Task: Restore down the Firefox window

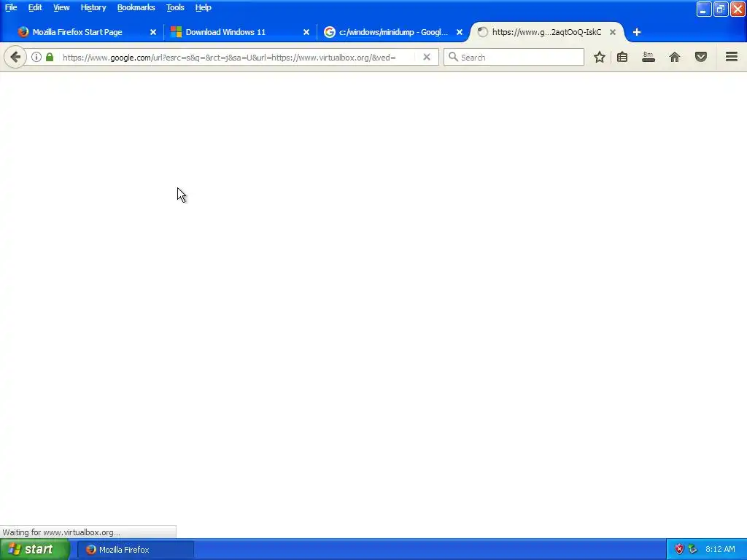Action: click(721, 9)
